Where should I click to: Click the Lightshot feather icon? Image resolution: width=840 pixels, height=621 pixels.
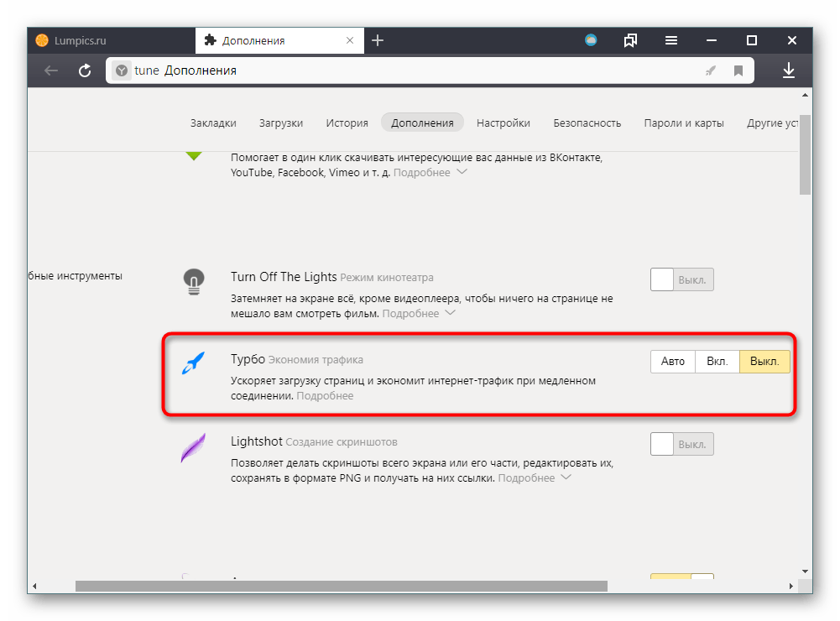193,447
